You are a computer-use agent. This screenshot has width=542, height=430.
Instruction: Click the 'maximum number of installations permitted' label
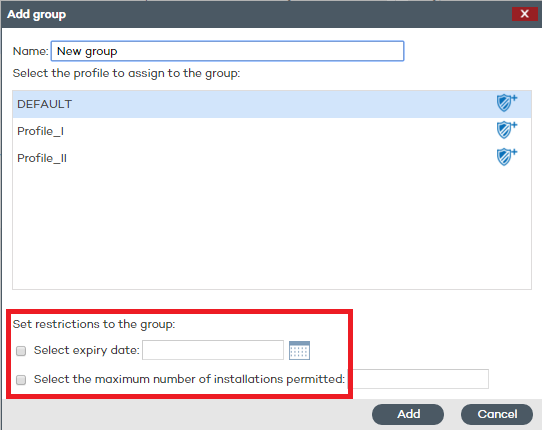pos(189,379)
